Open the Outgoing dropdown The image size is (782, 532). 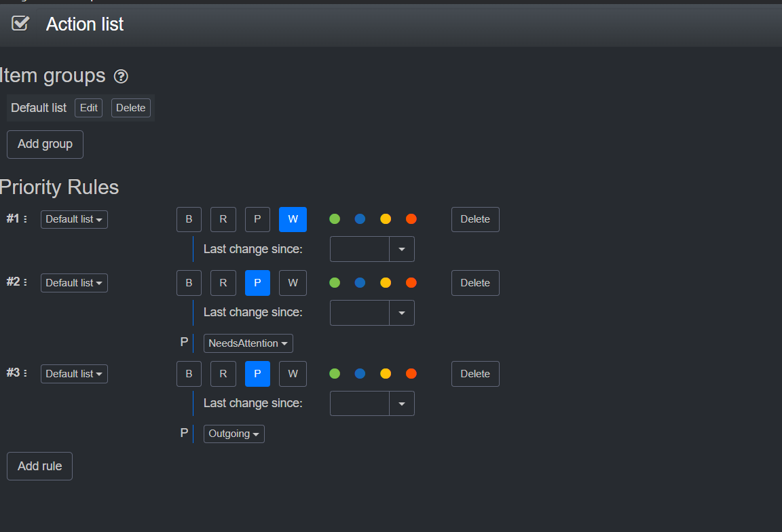(234, 434)
